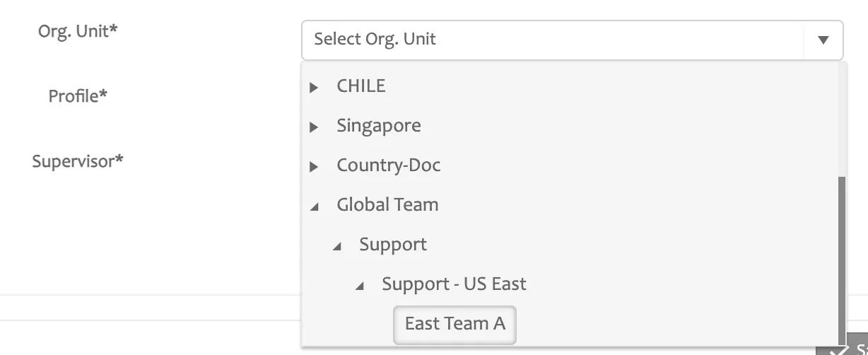Select the Global Team entry

pyautogui.click(x=387, y=205)
